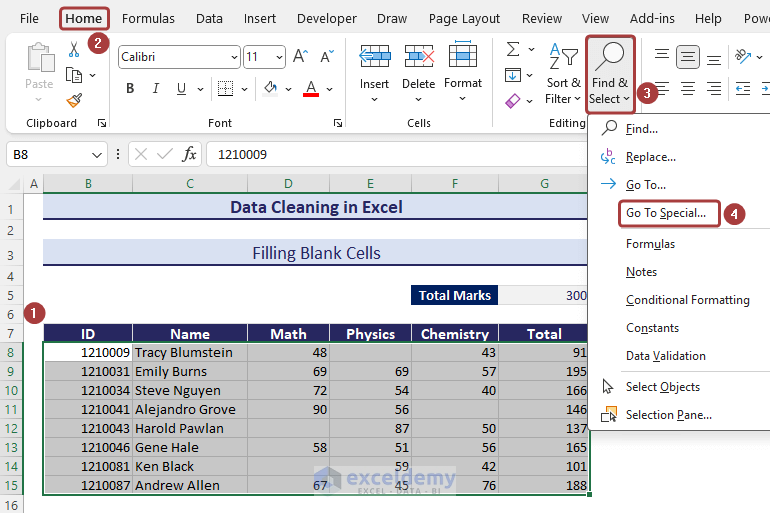Image resolution: width=770 pixels, height=513 pixels.
Task: Click the Copy icon in Clipboard group
Action: point(74,75)
